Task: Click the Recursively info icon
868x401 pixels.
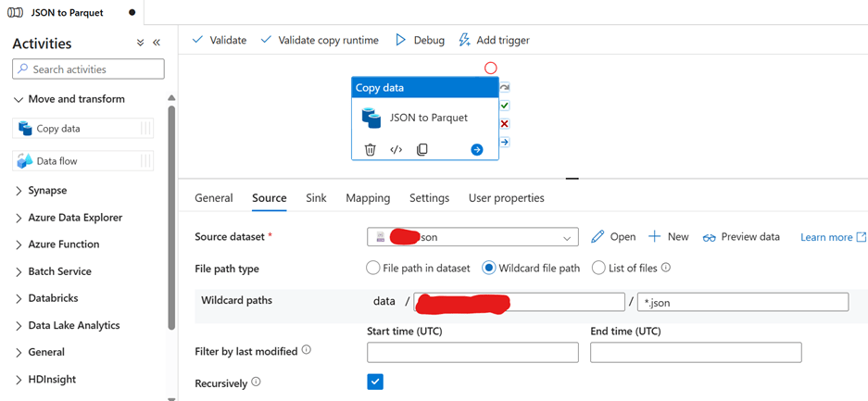Action: click(256, 382)
